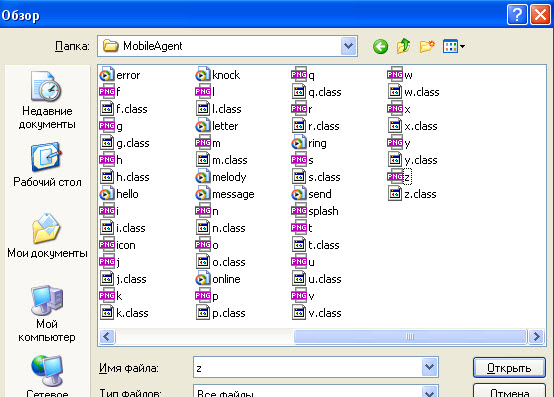The width and height of the screenshot is (554, 397).
Task: Click the scrollbar right arrow
Action: coord(536,336)
